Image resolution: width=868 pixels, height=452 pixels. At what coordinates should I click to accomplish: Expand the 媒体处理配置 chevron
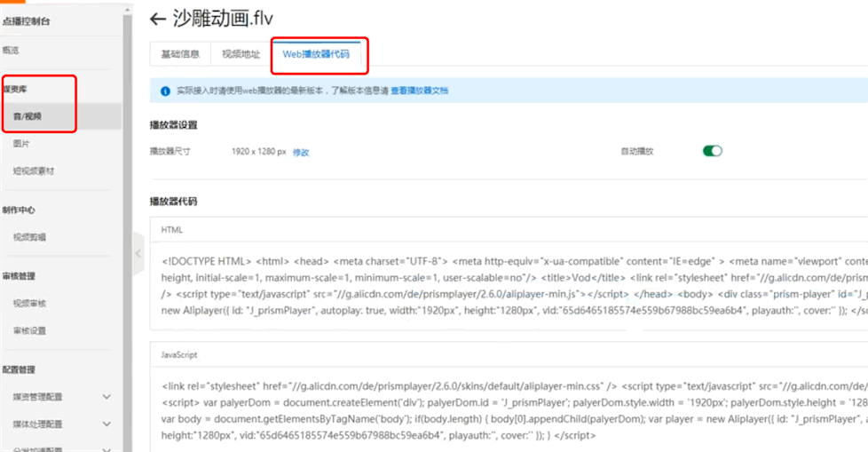pyautogui.click(x=107, y=424)
